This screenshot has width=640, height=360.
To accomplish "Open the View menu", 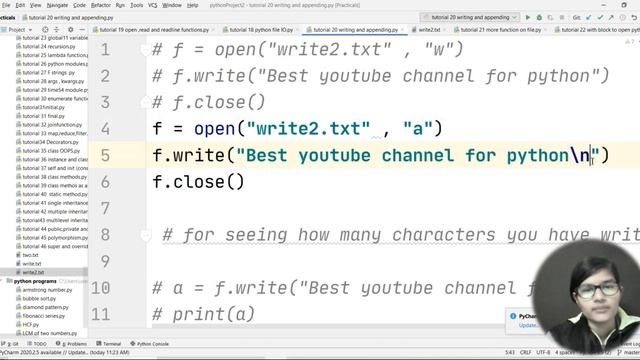I will (36, 5).
